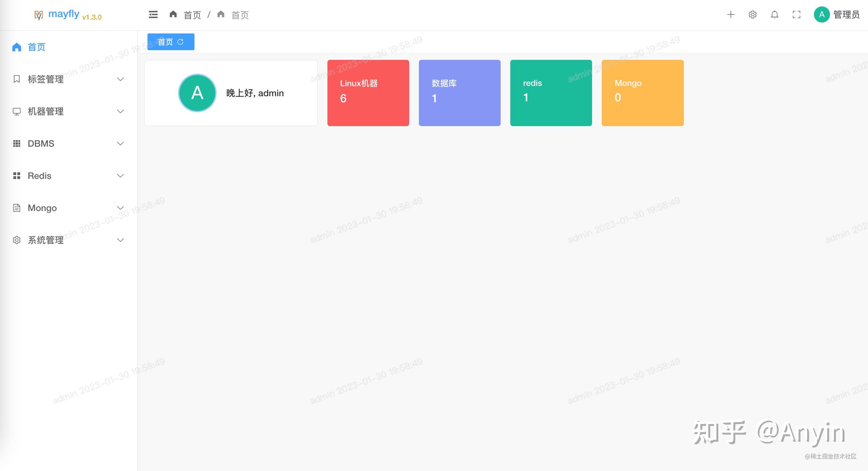Open the 标签管理 sidebar menu
Screen dimensions: 868x471
coord(69,79)
